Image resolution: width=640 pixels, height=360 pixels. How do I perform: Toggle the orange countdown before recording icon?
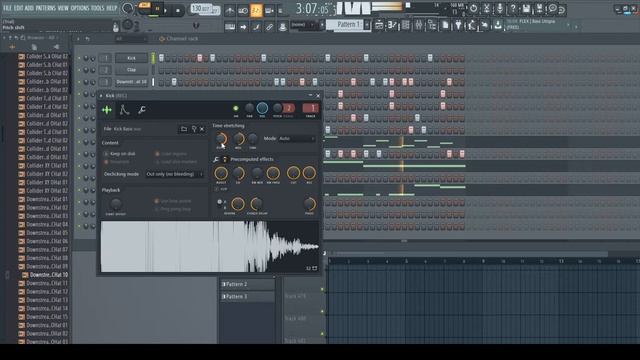(x=256, y=11)
